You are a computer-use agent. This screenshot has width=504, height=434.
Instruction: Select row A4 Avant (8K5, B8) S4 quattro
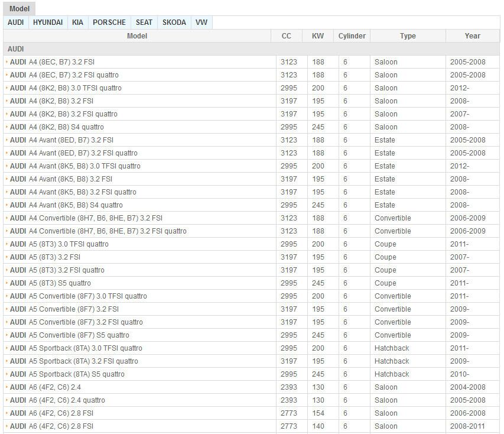pyautogui.click(x=251, y=205)
